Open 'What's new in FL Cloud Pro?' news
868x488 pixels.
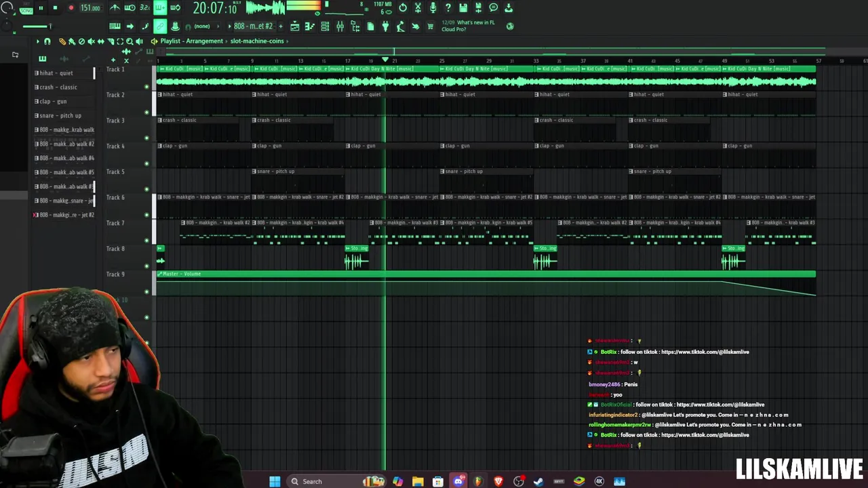tap(468, 26)
